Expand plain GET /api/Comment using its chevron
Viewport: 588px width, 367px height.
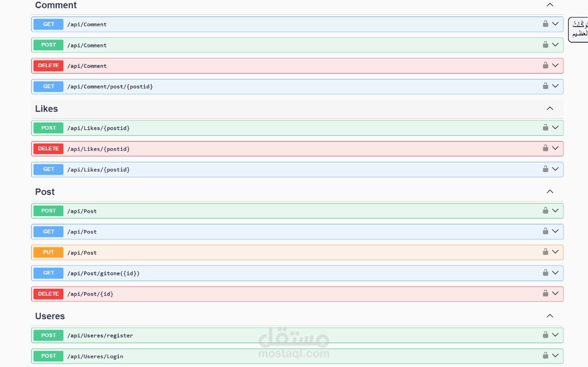pyautogui.click(x=555, y=24)
